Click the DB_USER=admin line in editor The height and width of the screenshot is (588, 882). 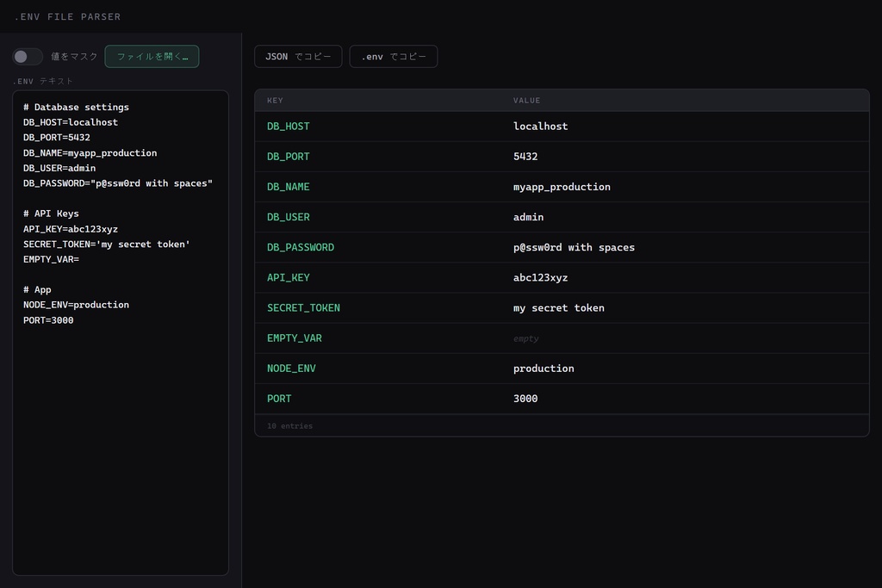(59, 168)
